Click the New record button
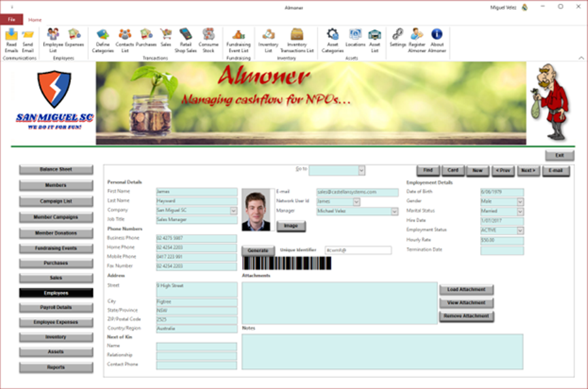The width and height of the screenshot is (588, 389). coord(478,171)
